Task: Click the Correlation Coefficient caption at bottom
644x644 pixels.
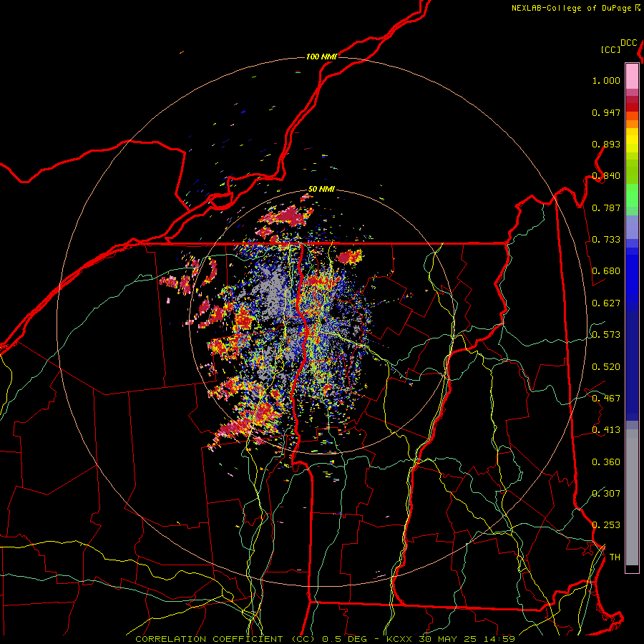Action: pyautogui.click(x=324, y=639)
